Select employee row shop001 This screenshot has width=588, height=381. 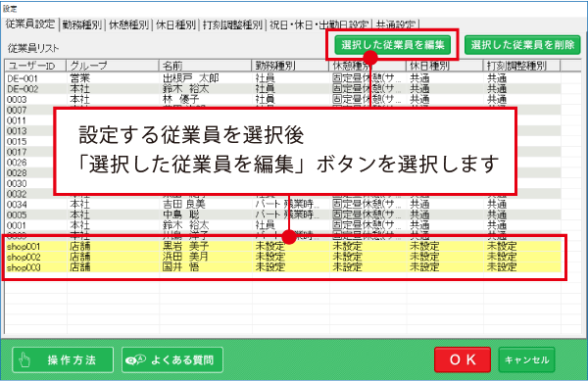[283, 246]
